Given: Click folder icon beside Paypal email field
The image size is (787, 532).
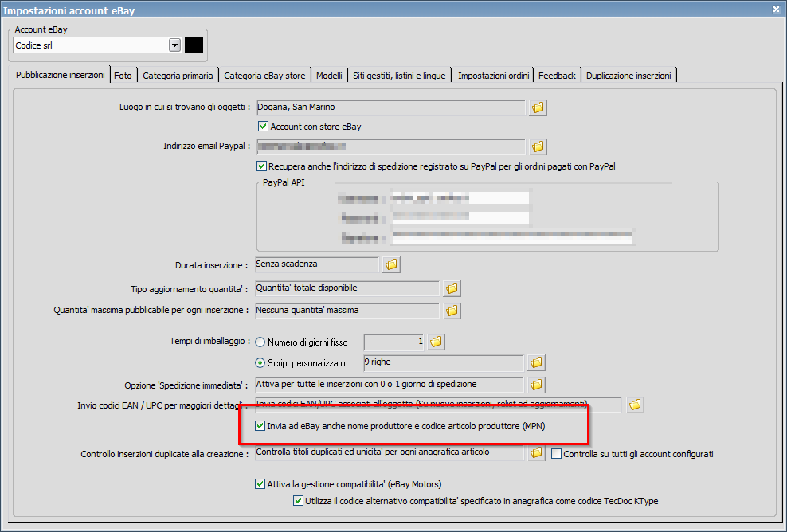Looking at the screenshot, I should pos(538,147).
